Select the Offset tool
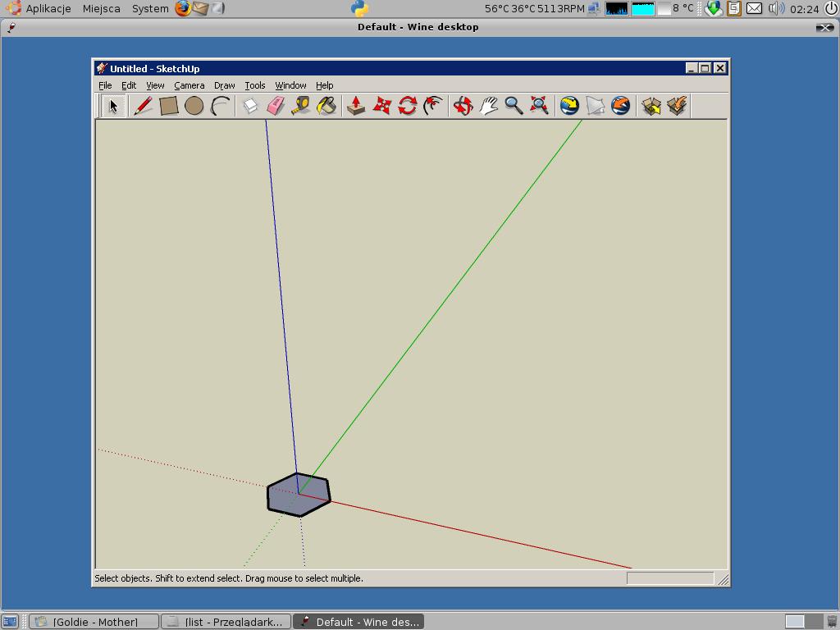 pyautogui.click(x=433, y=106)
